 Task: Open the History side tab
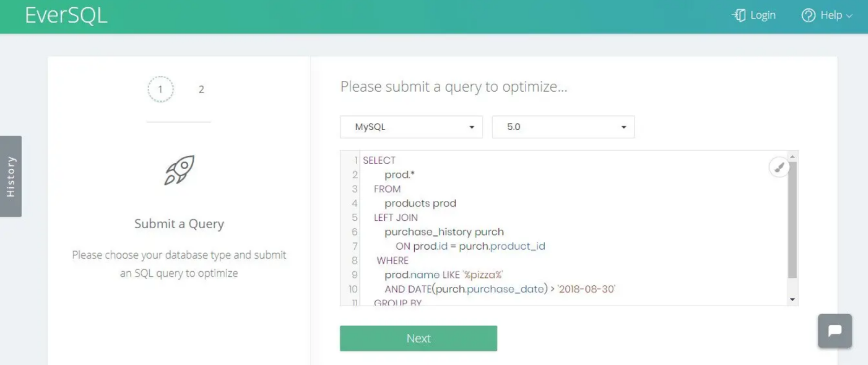pos(11,175)
